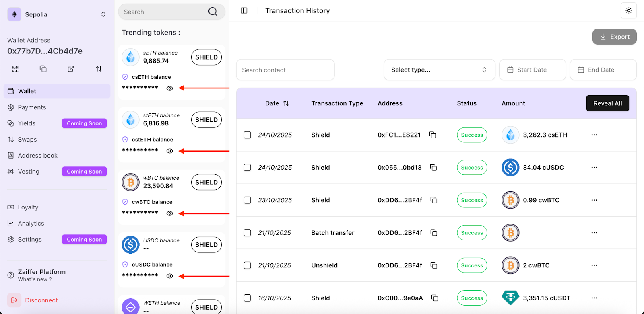Check the Batch transfer row checkbox

click(248, 233)
